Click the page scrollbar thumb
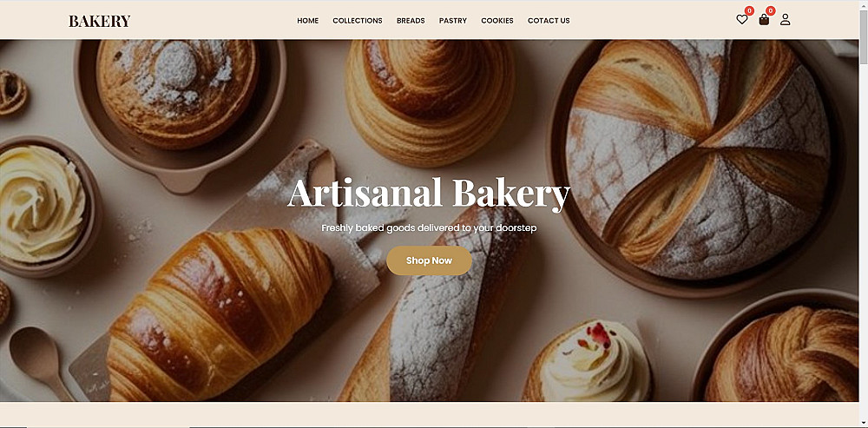This screenshot has height=428, width=868. pos(863,36)
